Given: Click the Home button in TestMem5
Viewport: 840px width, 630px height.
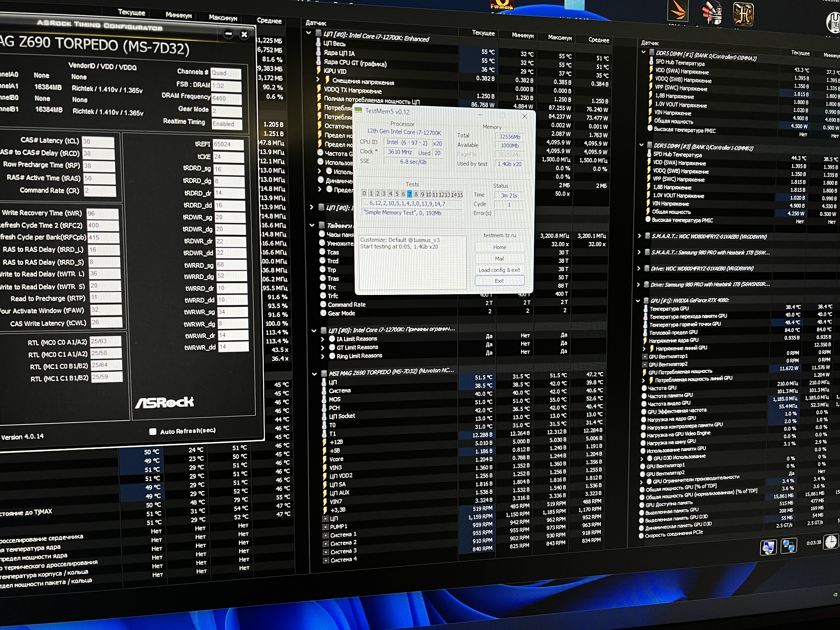Looking at the screenshot, I should coord(500,247).
